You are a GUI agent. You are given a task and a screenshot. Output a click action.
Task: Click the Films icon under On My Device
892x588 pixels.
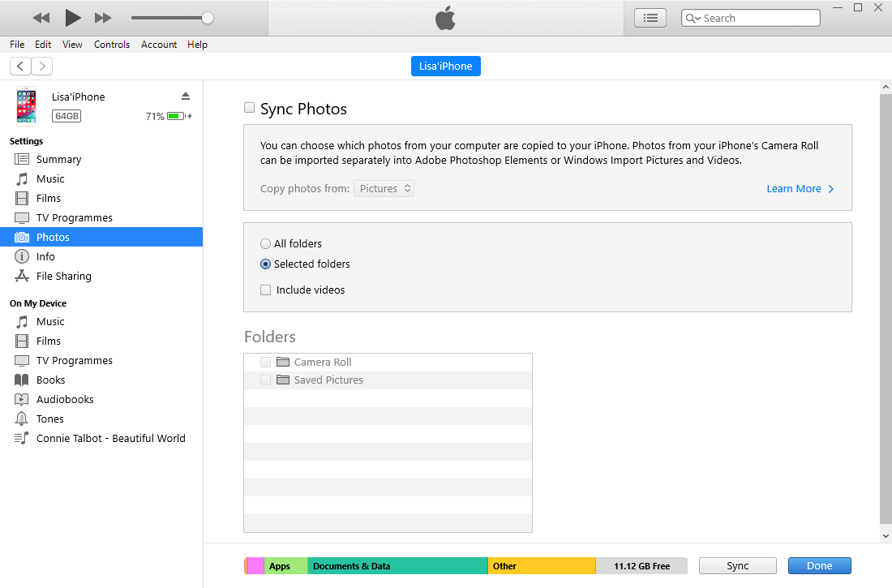(x=22, y=341)
